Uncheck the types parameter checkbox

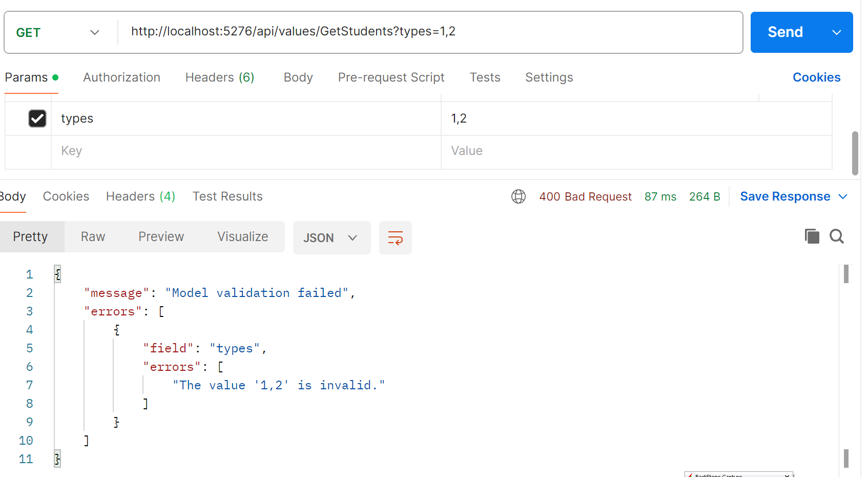(37, 118)
